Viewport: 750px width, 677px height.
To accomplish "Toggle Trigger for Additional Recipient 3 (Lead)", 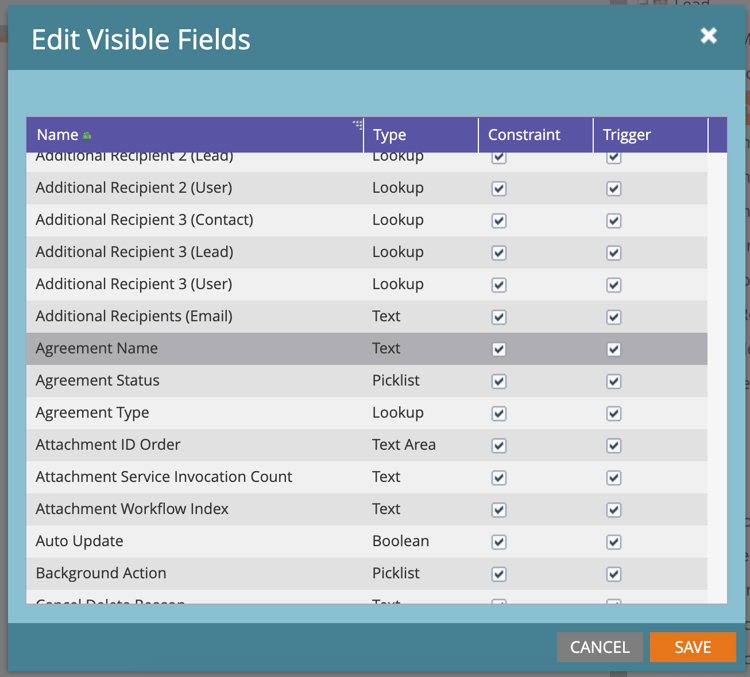I will 614,253.
